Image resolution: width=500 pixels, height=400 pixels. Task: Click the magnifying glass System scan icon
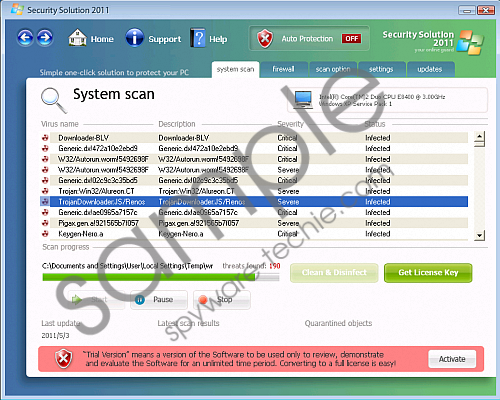tap(53, 100)
